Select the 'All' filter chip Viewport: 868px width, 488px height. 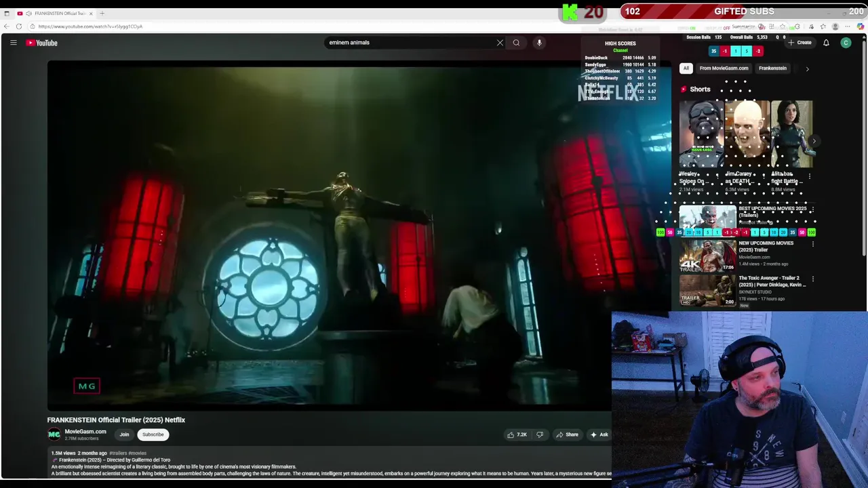pyautogui.click(x=686, y=68)
